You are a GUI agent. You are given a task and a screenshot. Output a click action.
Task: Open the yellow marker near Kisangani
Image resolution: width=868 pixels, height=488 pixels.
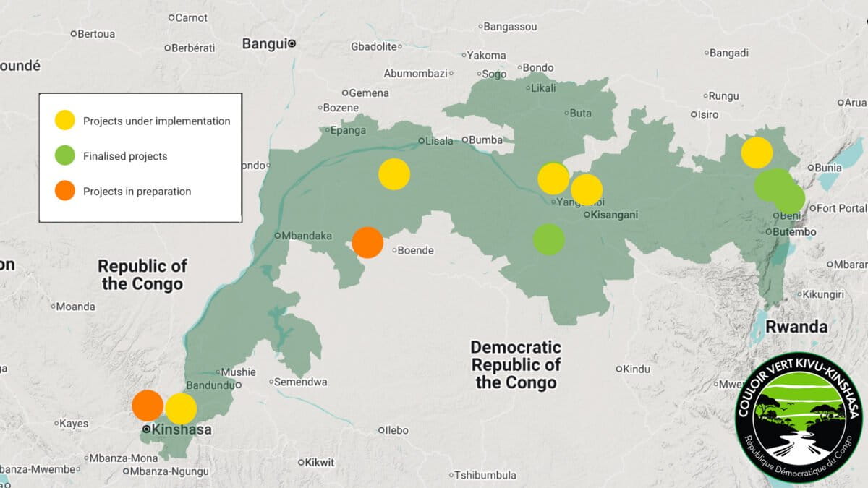pos(586,190)
